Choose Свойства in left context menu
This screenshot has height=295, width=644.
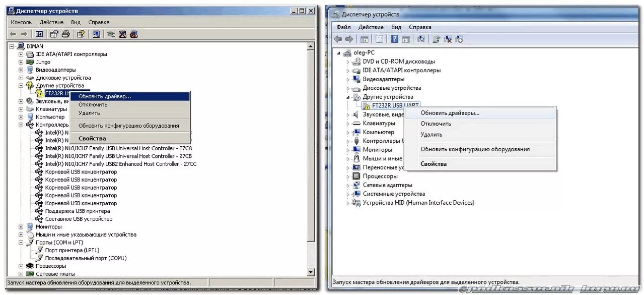pos(130,138)
